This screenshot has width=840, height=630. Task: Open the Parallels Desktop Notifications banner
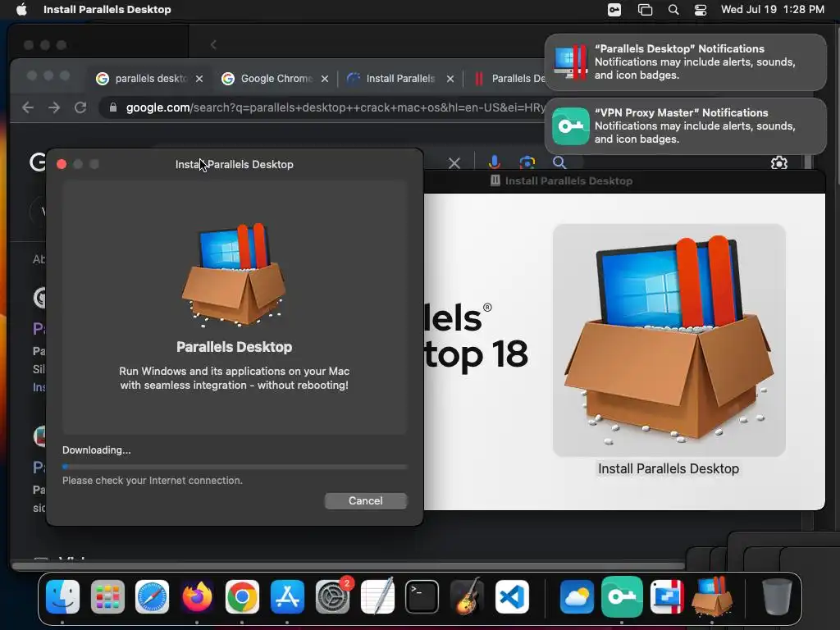click(686, 62)
